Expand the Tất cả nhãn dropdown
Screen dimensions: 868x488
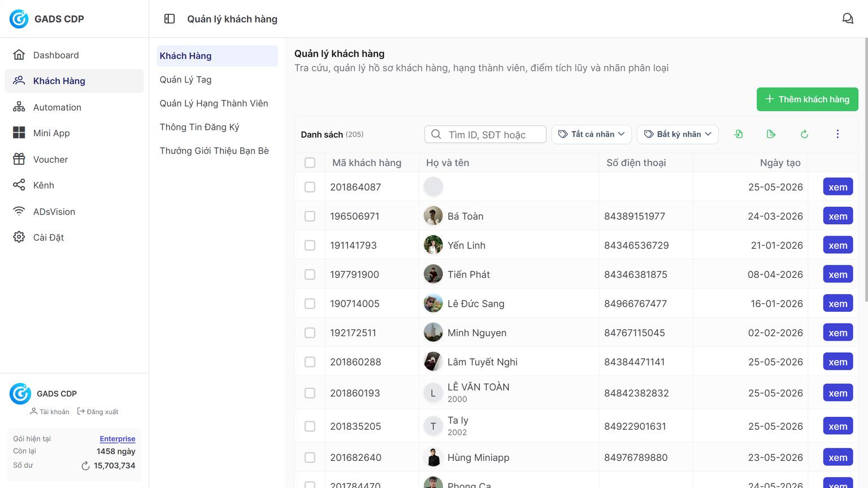(591, 134)
